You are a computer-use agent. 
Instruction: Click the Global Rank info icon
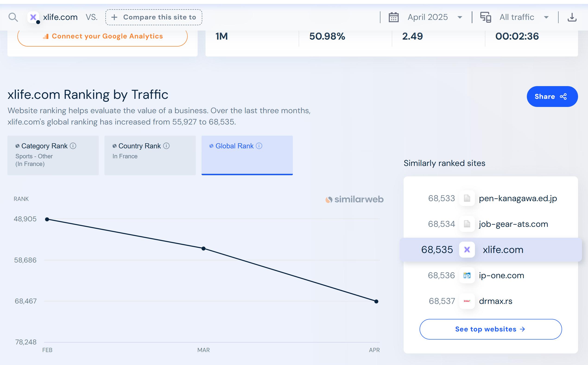(x=259, y=146)
